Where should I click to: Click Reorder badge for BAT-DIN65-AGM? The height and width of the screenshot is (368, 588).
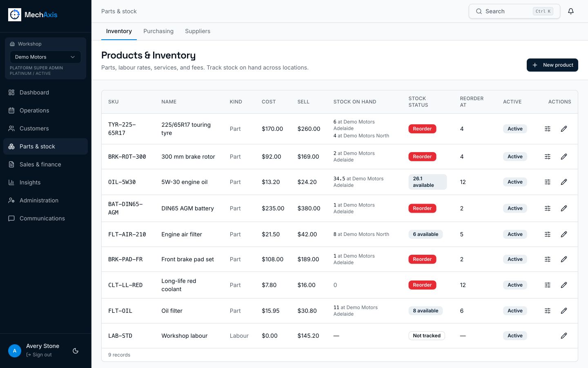[x=422, y=209]
